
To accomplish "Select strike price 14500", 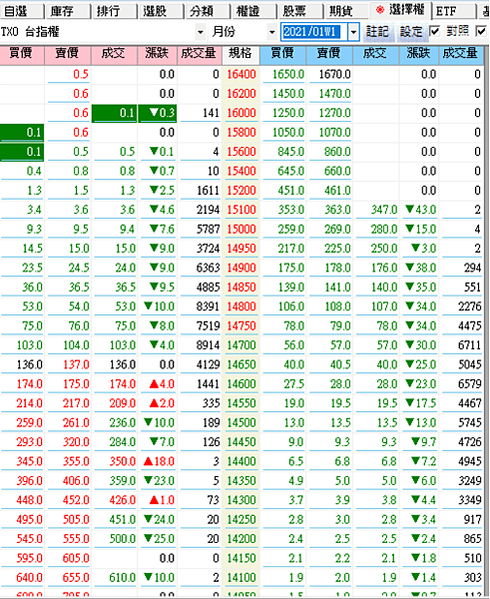I will click(241, 423).
